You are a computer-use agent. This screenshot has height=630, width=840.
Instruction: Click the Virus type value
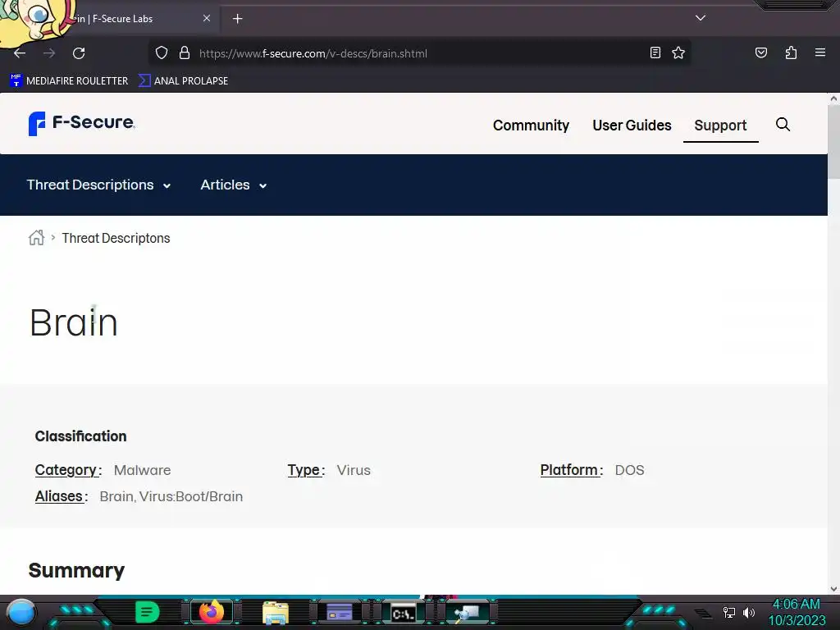tap(354, 470)
